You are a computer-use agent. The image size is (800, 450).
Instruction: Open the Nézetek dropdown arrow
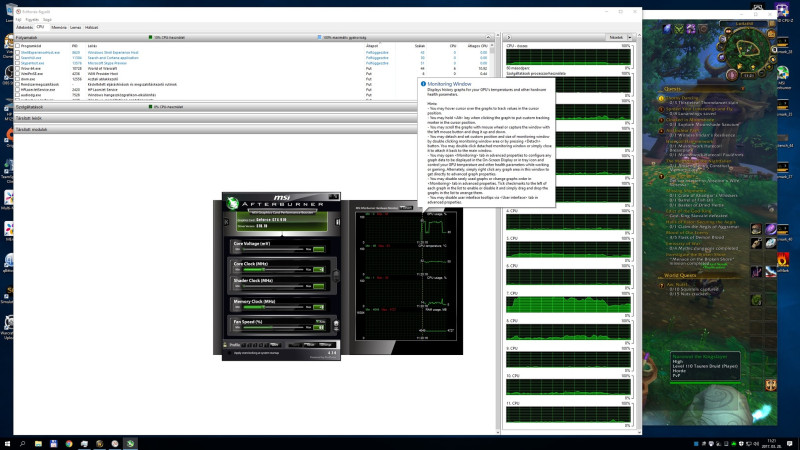630,37
